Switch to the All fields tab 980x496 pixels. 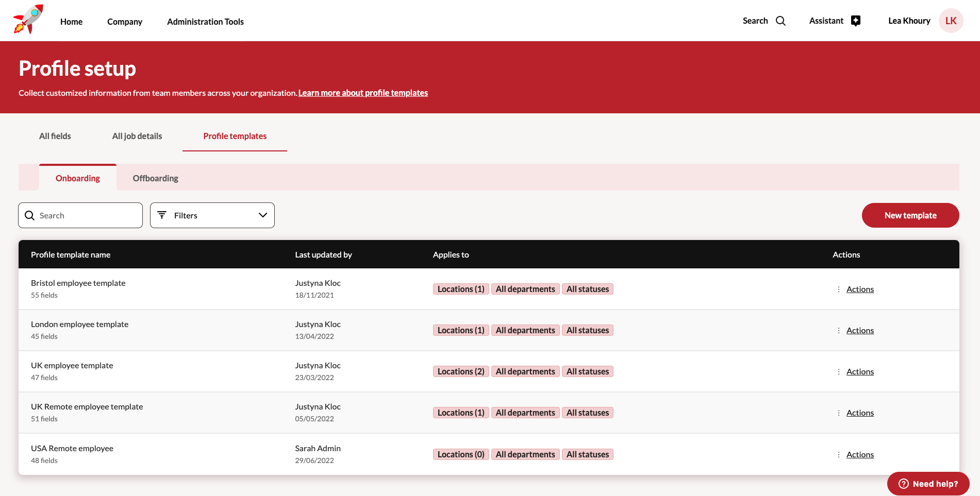pyautogui.click(x=55, y=136)
